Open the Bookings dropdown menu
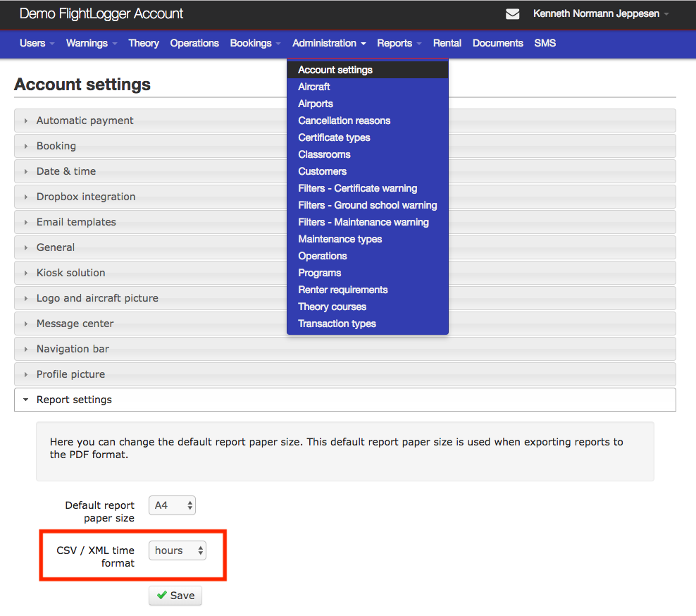Image resolution: width=696 pixels, height=616 pixels. click(255, 43)
